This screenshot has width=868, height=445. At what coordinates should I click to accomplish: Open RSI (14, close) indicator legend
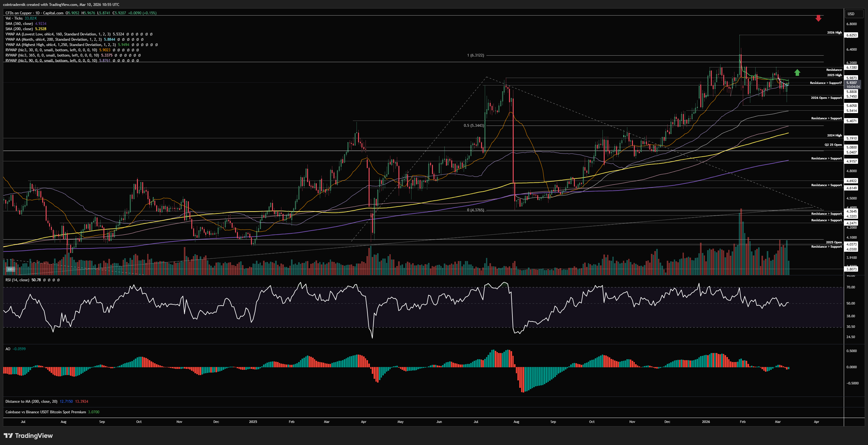click(17, 280)
